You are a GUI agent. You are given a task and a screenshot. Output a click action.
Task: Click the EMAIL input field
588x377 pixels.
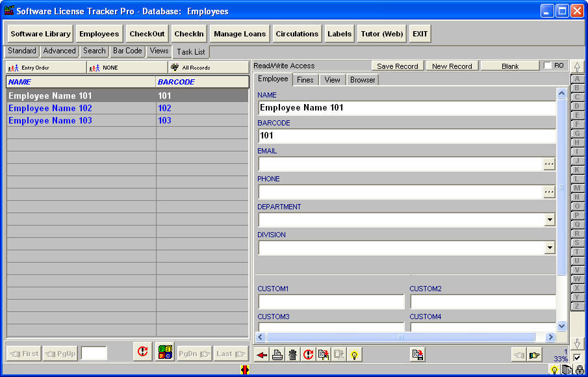coord(400,164)
